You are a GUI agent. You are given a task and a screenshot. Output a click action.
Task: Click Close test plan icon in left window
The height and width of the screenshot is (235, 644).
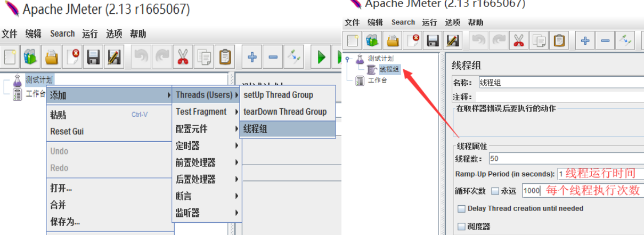(72, 57)
